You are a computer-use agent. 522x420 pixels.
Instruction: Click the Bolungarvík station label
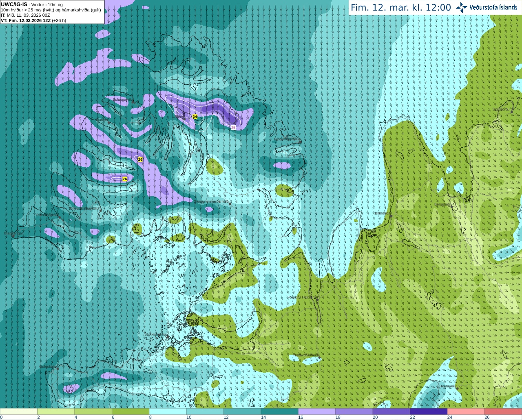pyautogui.click(x=123, y=99)
